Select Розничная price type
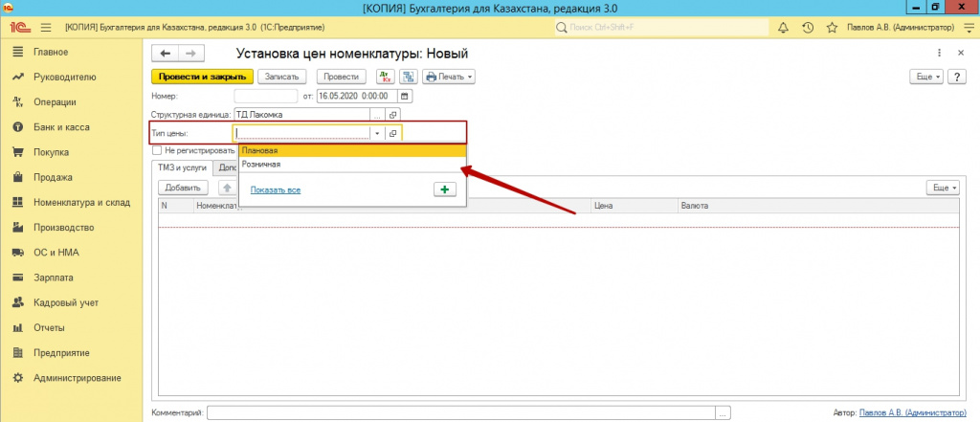 [352, 164]
